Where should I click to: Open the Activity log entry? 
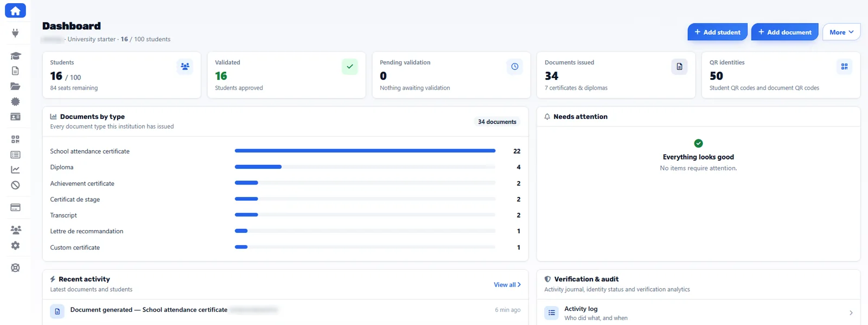click(698, 313)
